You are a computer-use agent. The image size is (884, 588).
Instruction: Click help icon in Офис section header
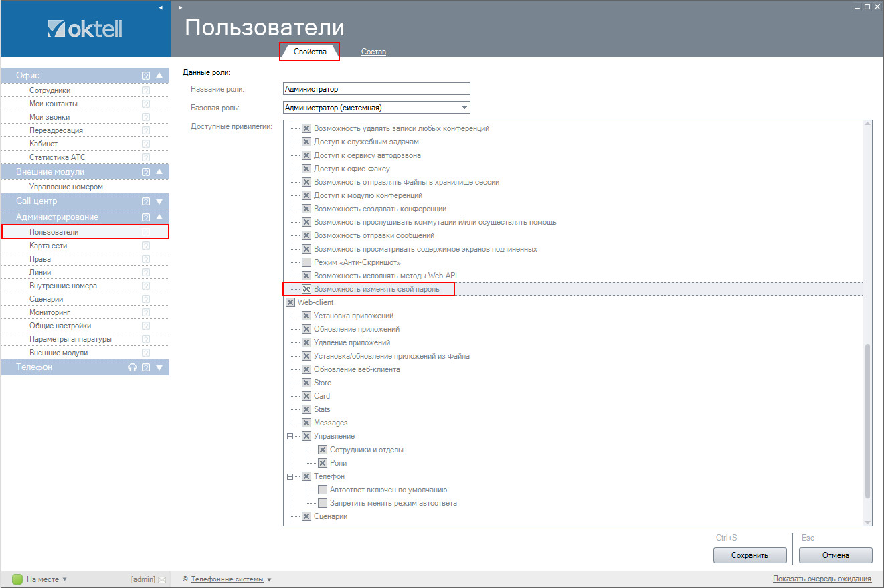coord(145,76)
